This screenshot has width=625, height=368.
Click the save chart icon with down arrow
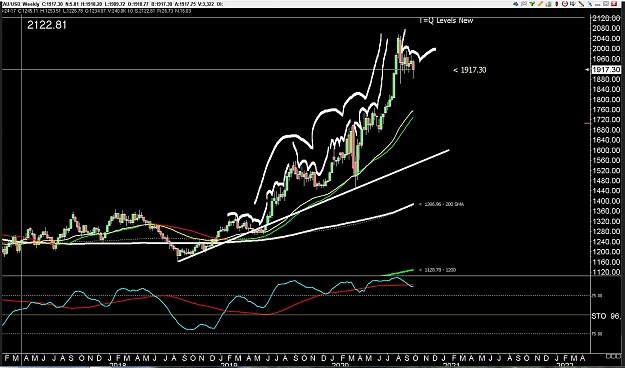click(573, 4)
